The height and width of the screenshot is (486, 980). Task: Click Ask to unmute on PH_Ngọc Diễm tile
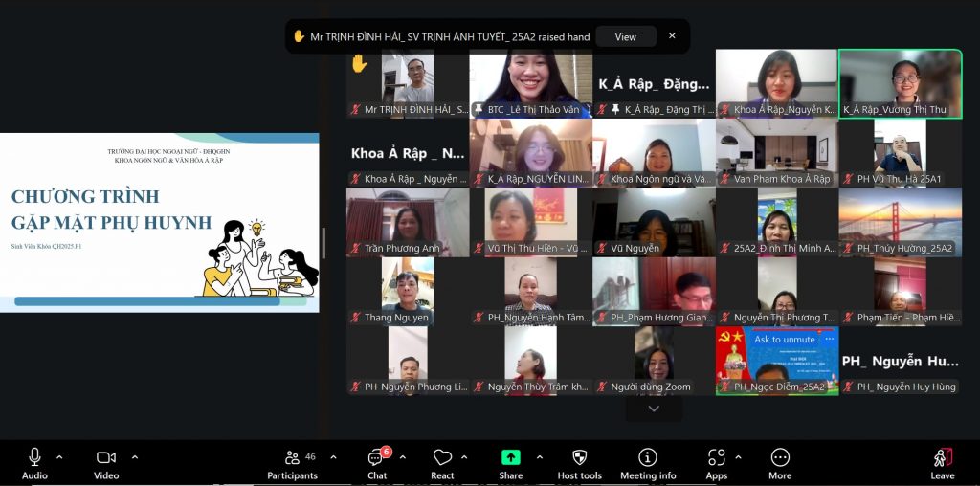pos(785,339)
